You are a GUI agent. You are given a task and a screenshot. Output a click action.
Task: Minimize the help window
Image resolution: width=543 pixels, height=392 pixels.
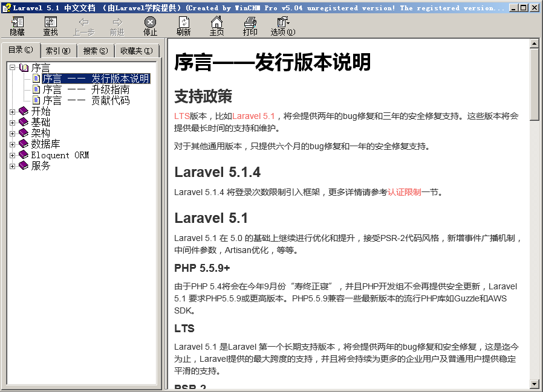coord(514,8)
